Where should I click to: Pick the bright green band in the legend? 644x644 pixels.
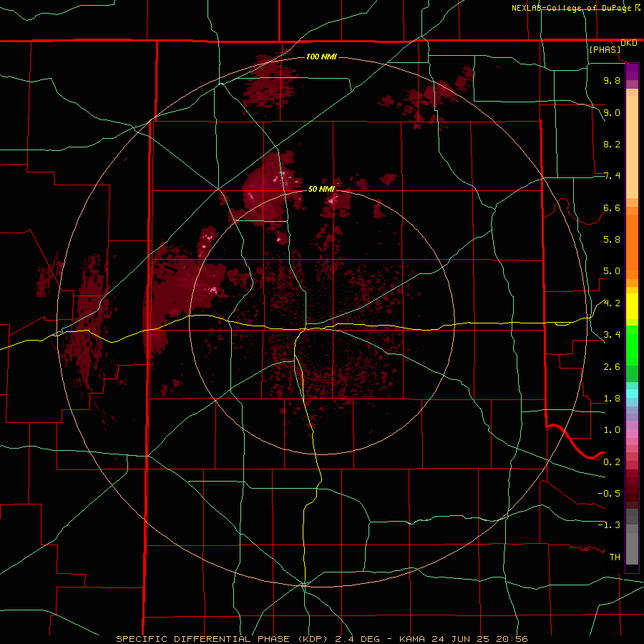(632, 346)
